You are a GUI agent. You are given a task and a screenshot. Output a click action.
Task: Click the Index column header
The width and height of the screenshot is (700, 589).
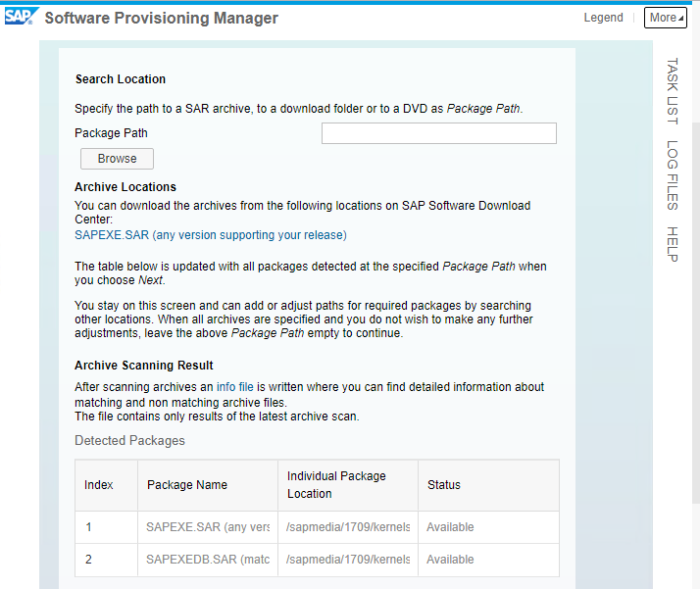click(106, 485)
